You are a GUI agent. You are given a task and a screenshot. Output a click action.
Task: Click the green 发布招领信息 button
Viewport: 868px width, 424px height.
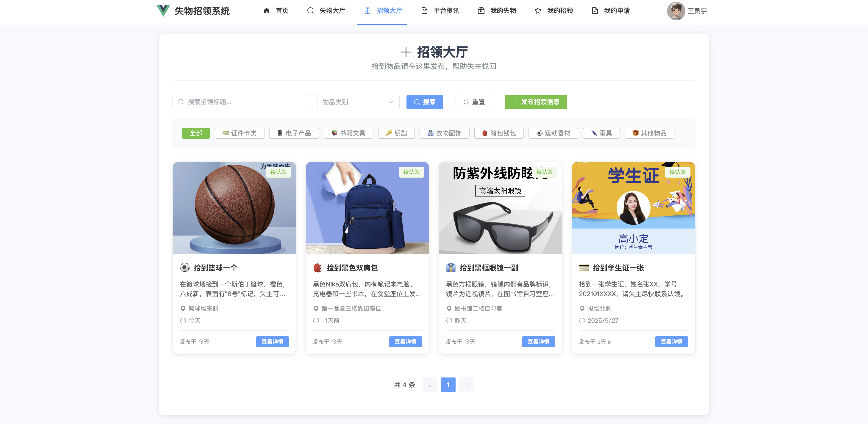pos(535,102)
